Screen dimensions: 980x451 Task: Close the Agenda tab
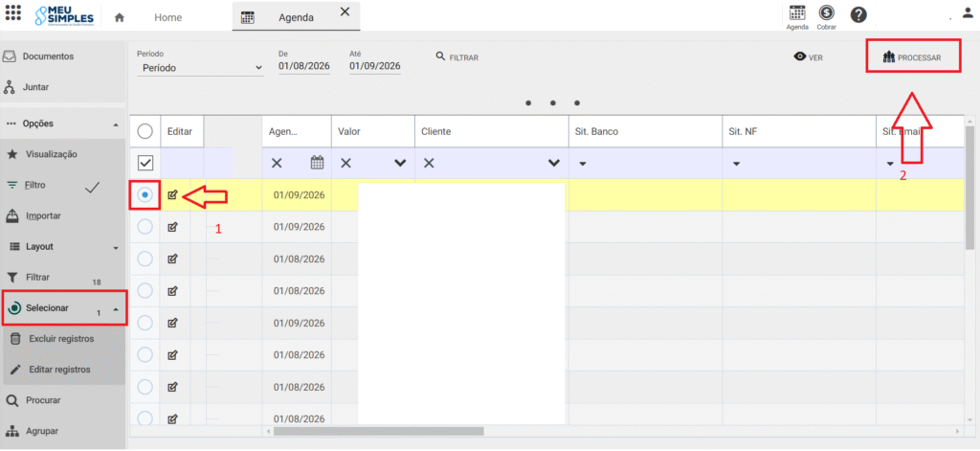click(x=345, y=12)
